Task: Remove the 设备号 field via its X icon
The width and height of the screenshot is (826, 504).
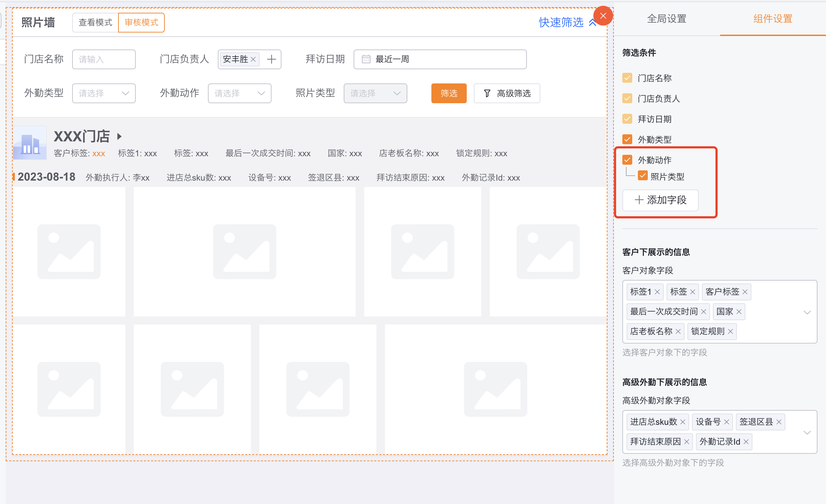Action: click(x=727, y=421)
